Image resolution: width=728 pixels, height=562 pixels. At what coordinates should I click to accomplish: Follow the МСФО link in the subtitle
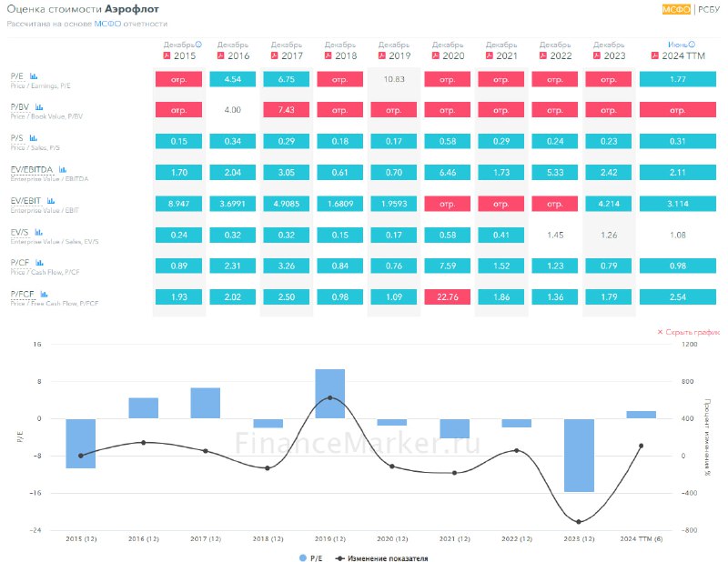click(x=107, y=24)
